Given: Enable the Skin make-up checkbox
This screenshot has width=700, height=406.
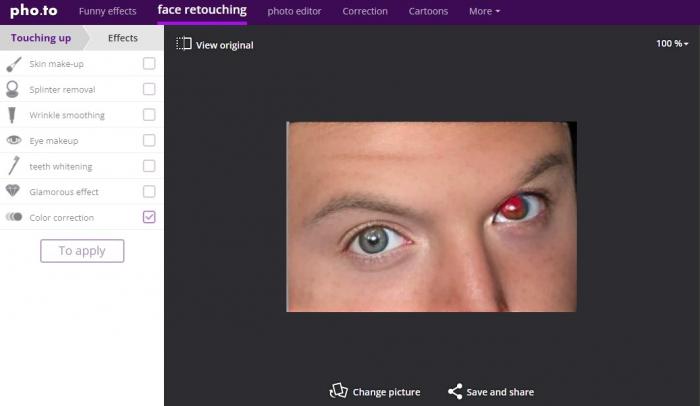Looking at the screenshot, I should pyautogui.click(x=149, y=64).
